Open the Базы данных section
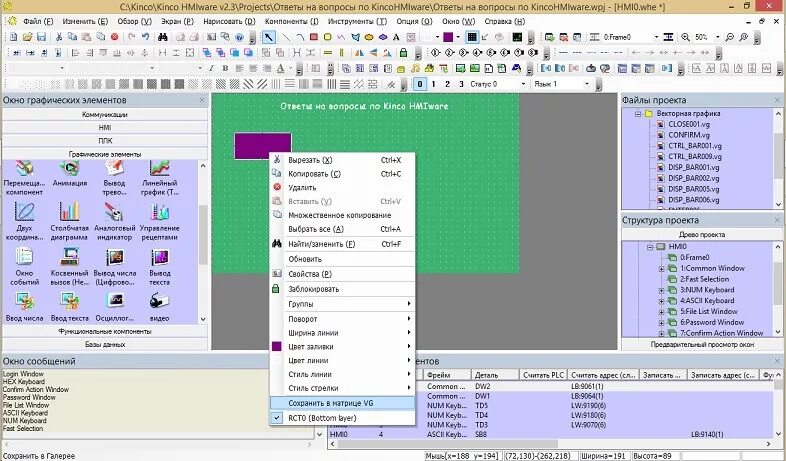 point(105,344)
